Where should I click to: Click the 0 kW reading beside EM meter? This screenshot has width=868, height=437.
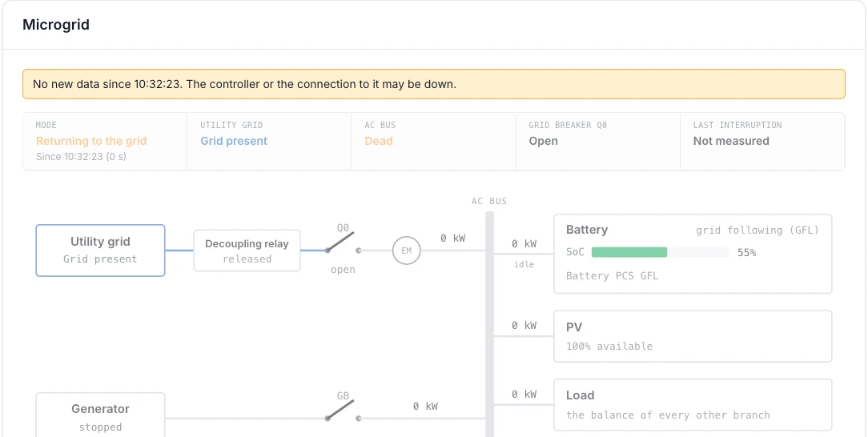[453, 239]
